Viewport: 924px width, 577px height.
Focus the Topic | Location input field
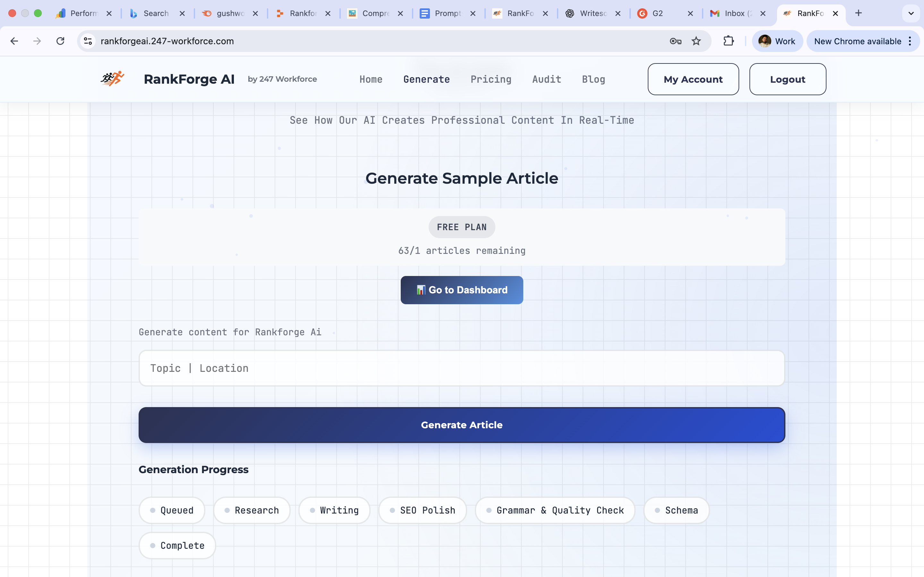(x=462, y=368)
